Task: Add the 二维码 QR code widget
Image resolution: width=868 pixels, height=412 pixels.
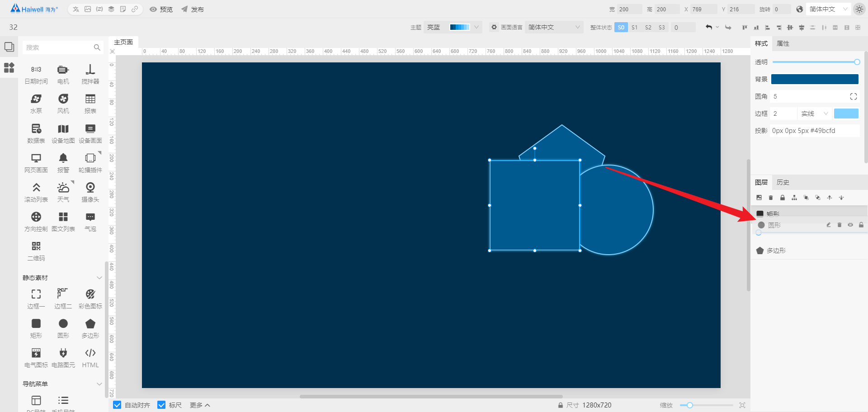Action: click(36, 251)
